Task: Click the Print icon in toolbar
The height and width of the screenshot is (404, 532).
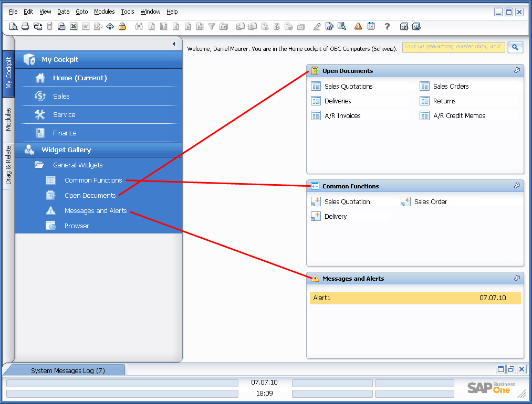Action: pos(25,26)
